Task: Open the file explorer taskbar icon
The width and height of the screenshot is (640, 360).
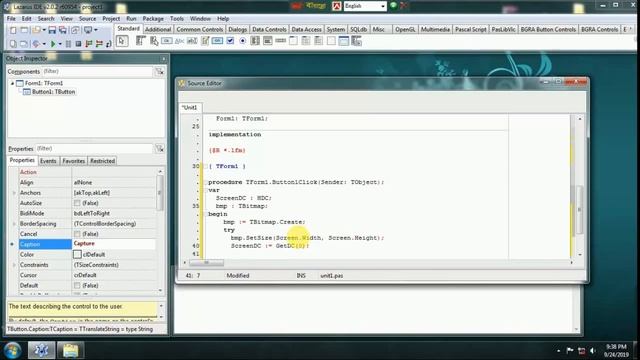Action: tap(70, 350)
